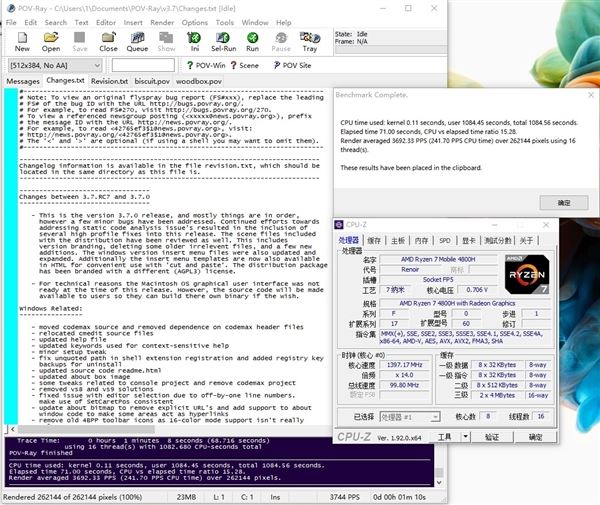Switch to the woodbox.pov tab
The image size is (600, 505).
point(199,81)
